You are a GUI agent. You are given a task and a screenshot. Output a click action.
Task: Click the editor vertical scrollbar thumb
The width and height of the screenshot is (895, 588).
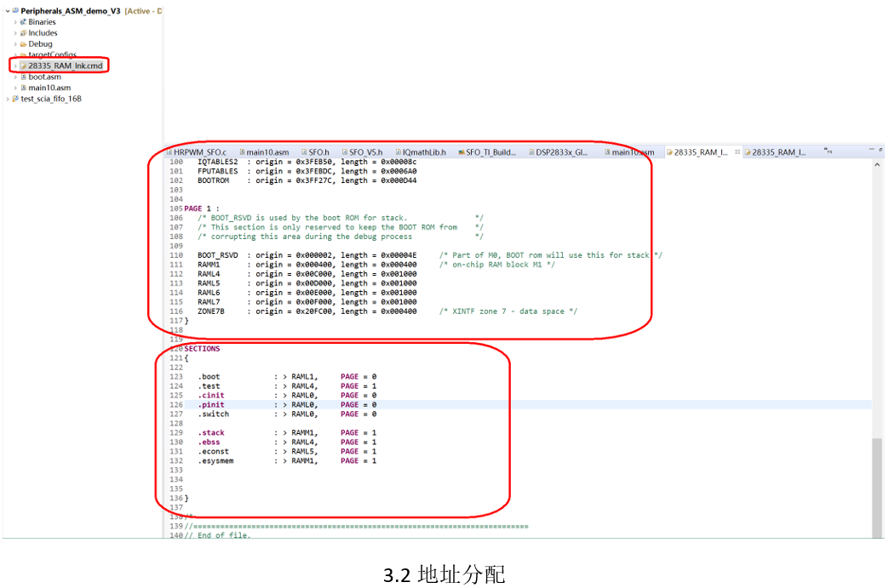click(x=877, y=487)
